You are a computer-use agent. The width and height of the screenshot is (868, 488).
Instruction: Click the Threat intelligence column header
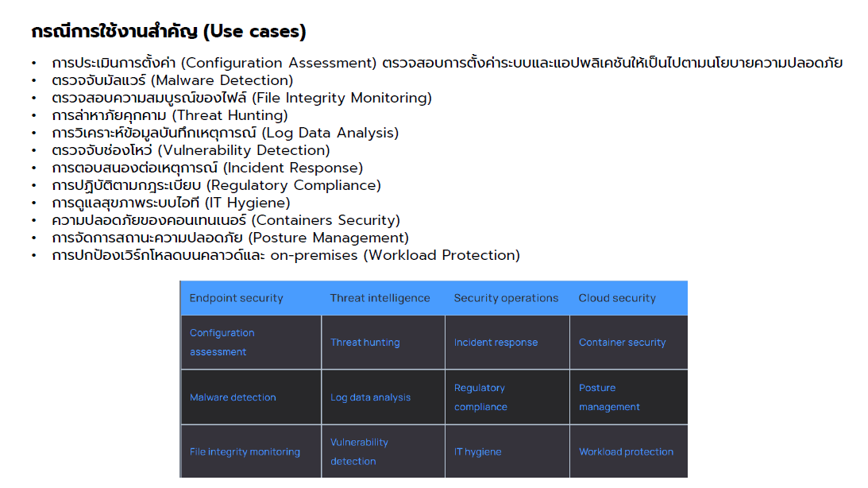380,298
